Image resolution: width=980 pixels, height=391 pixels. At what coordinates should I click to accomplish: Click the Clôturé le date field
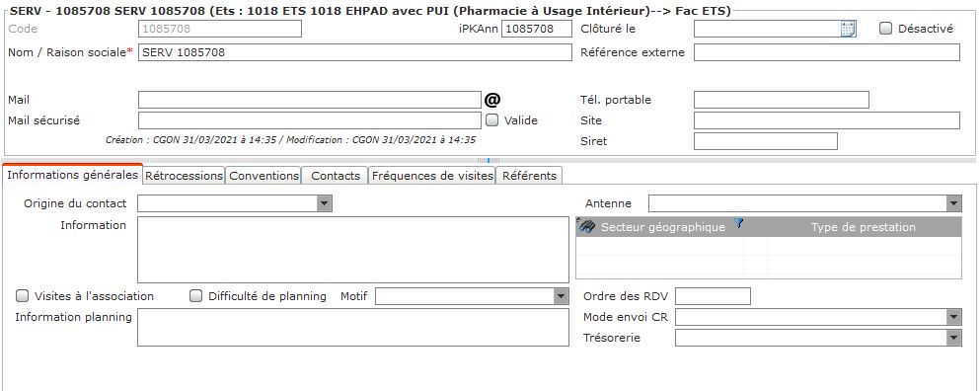pyautogui.click(x=767, y=29)
